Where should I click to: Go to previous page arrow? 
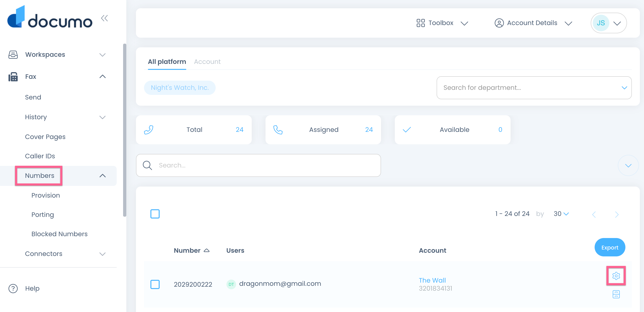[x=594, y=214]
